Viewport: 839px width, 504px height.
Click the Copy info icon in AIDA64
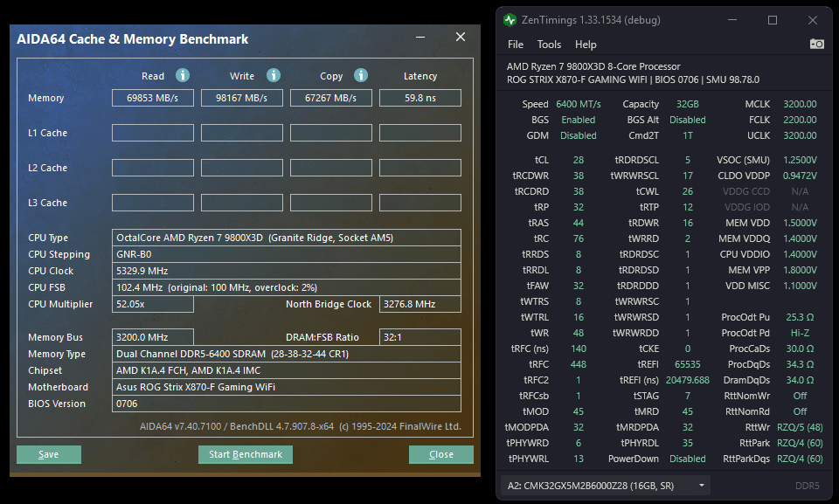coord(361,75)
